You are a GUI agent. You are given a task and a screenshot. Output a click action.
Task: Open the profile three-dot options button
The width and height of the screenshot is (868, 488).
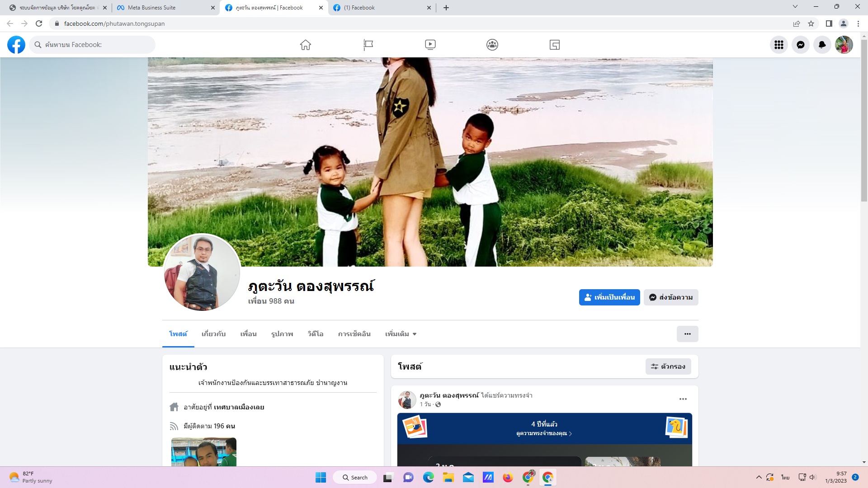687,334
